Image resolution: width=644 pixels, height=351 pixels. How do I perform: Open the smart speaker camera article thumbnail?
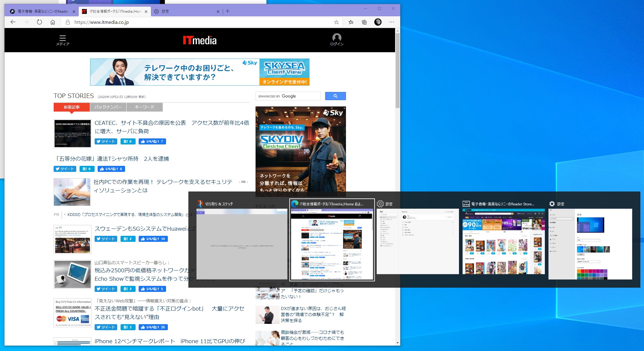coord(72,274)
